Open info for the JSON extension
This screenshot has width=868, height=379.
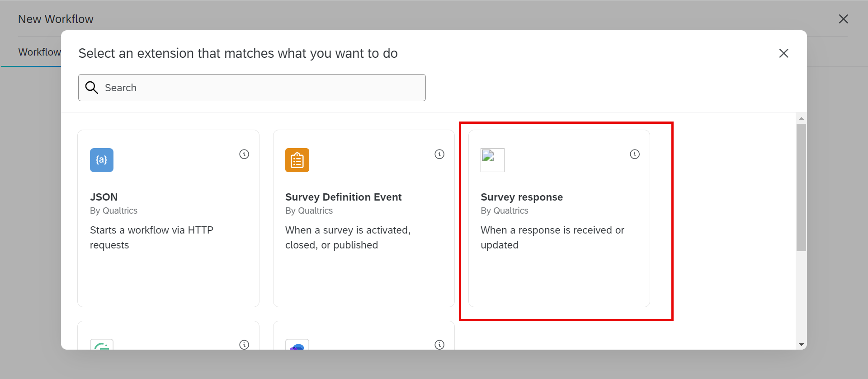(244, 154)
